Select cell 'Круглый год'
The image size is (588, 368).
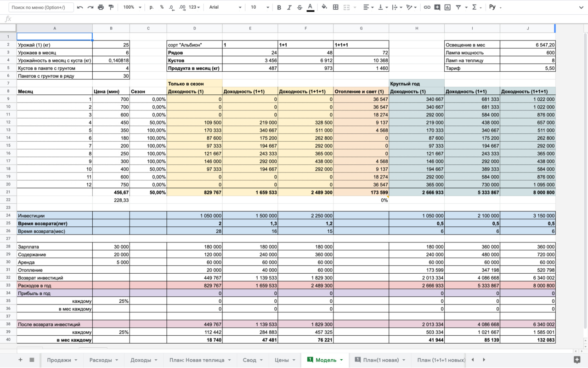[x=417, y=84]
